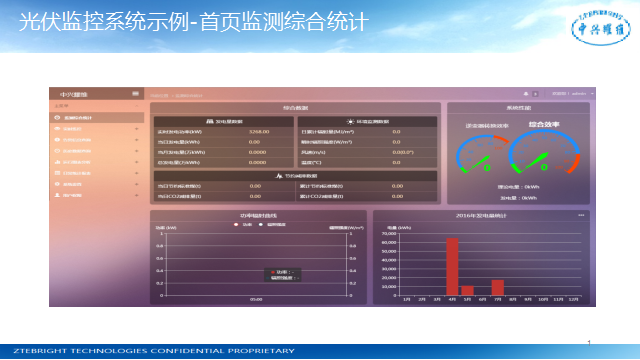Viewport: 640px width, 360px height.
Task: Toggle the white 辐照强度 series legend marker
Action: (261, 224)
